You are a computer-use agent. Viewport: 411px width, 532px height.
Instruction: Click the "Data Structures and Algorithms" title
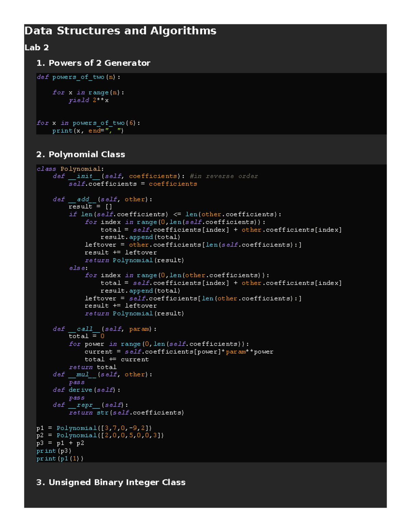pyautogui.click(x=120, y=31)
